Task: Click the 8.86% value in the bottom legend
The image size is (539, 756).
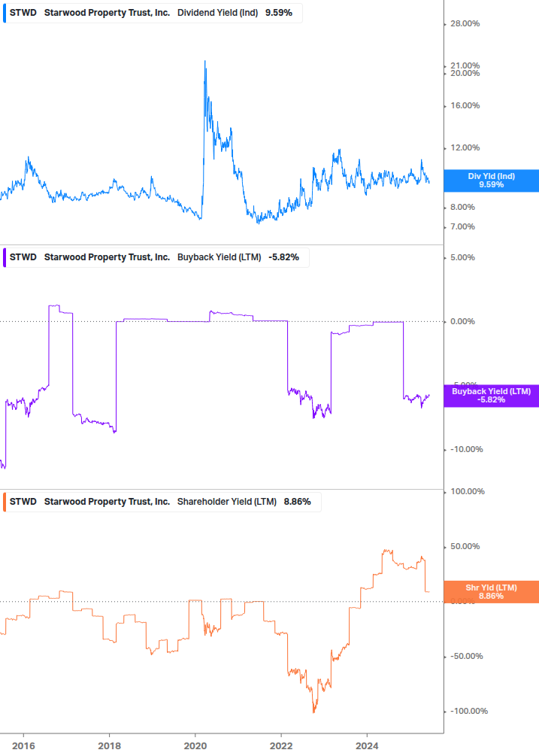Action: [x=297, y=502]
